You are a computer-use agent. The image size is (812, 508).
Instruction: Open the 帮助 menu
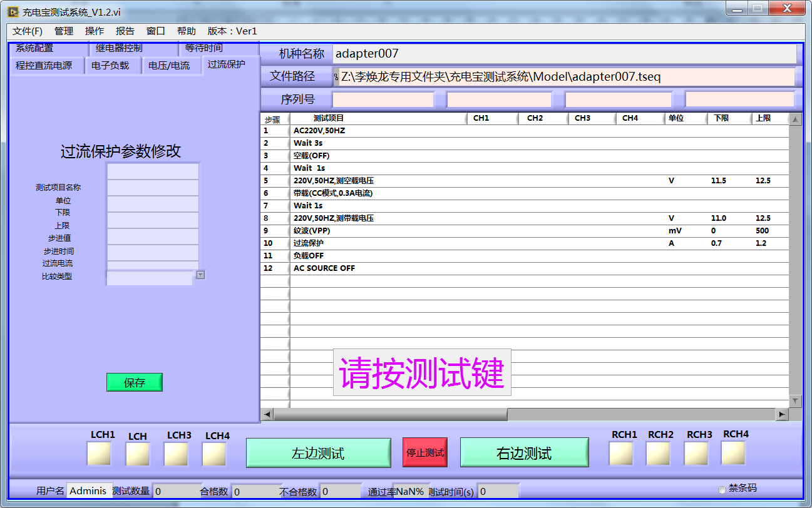(187, 31)
